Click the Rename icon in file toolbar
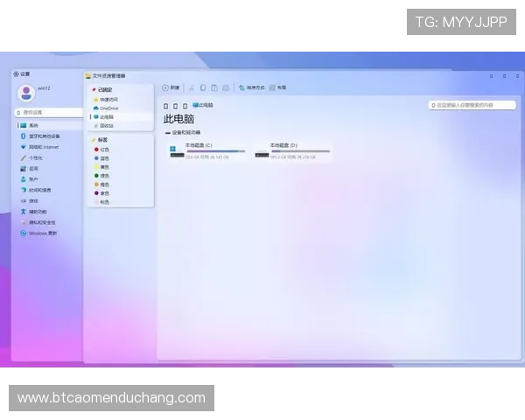The width and height of the screenshot is (525, 420). coord(226,87)
